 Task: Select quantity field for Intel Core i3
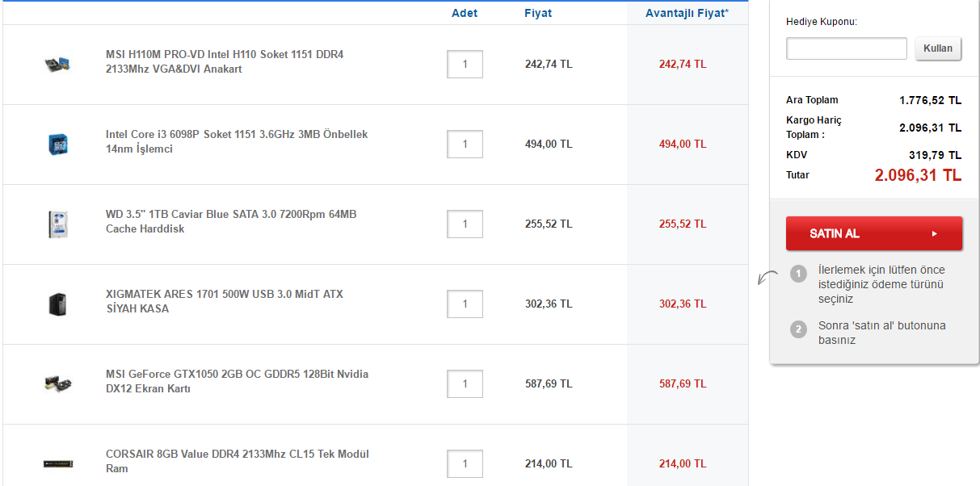tap(465, 144)
